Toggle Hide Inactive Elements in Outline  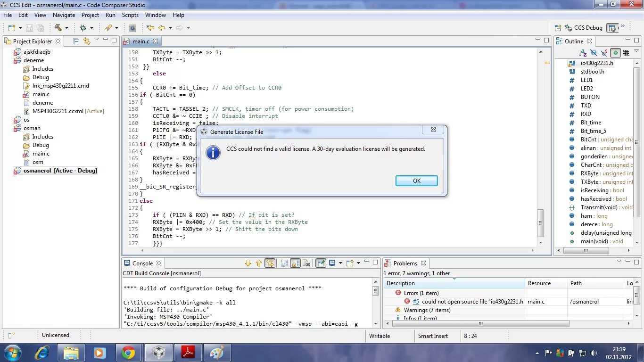point(626,53)
